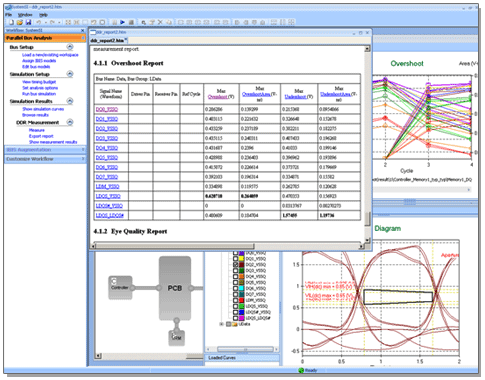
Task: Click the yellow swatch beside DQ1_VSSQ
Action: pos(241,259)
